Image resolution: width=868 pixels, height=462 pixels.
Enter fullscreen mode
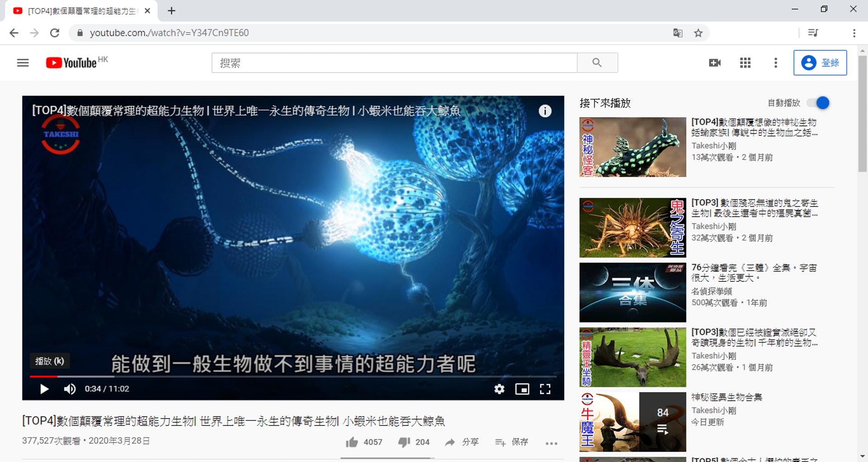(545, 389)
